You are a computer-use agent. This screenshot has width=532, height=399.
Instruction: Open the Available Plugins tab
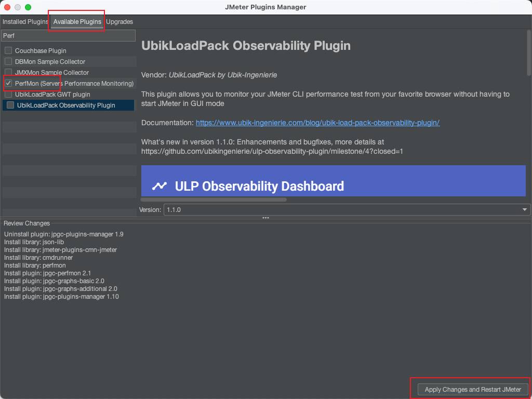click(77, 22)
